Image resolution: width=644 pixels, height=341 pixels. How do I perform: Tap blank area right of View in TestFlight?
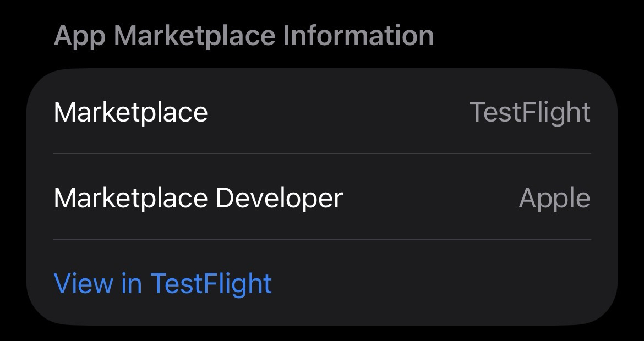[x=429, y=283]
